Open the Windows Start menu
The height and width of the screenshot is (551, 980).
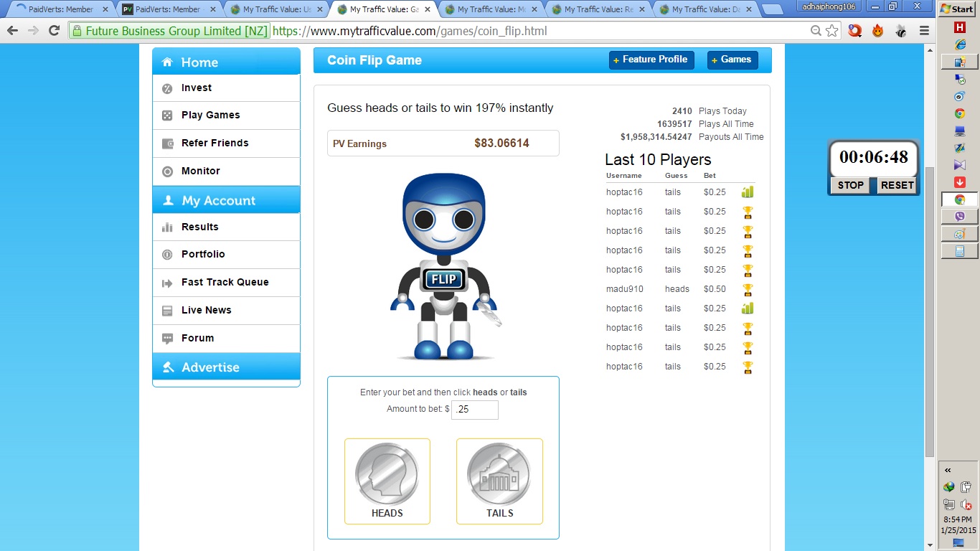tap(956, 9)
